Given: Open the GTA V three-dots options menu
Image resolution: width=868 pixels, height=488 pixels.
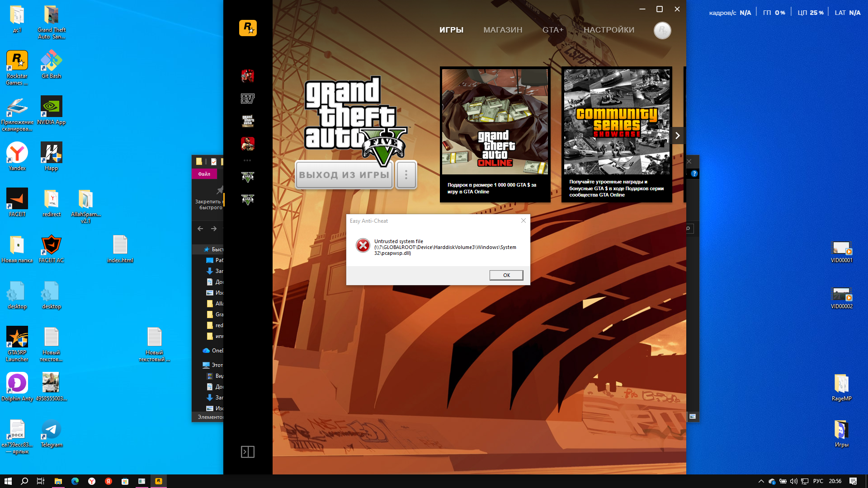Looking at the screenshot, I should tap(406, 175).
